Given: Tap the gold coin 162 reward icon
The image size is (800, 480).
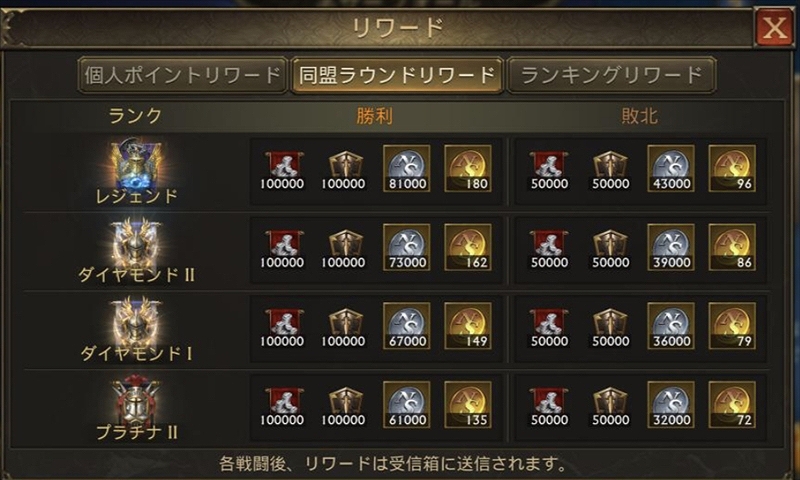Looking at the screenshot, I should pyautogui.click(x=468, y=247).
